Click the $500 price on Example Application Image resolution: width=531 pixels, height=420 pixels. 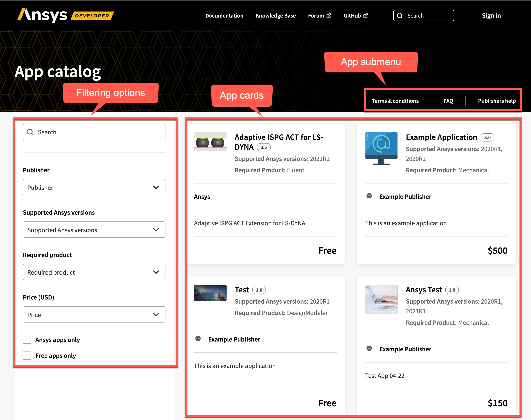(x=498, y=251)
